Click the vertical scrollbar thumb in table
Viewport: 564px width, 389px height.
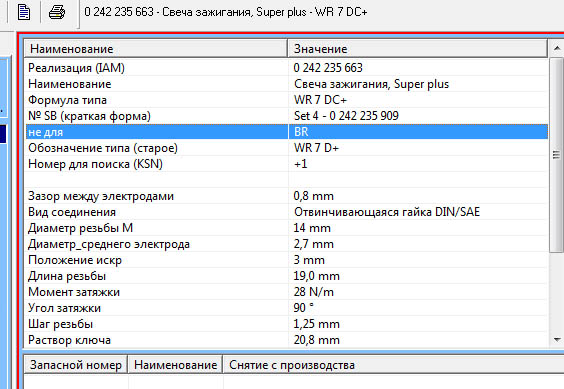(x=557, y=155)
